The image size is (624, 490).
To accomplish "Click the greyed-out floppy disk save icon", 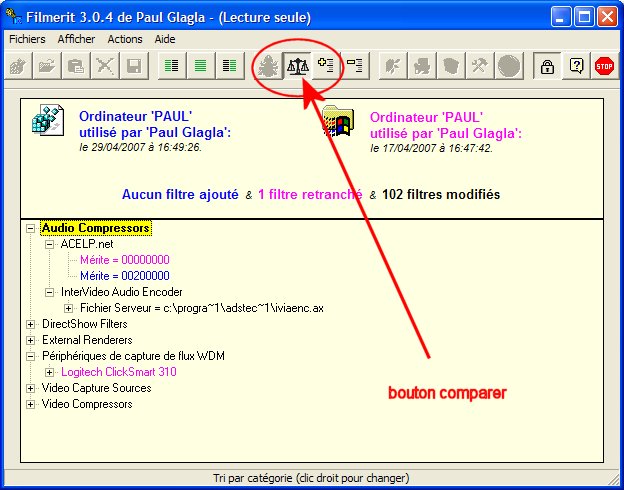I will tap(134, 66).
